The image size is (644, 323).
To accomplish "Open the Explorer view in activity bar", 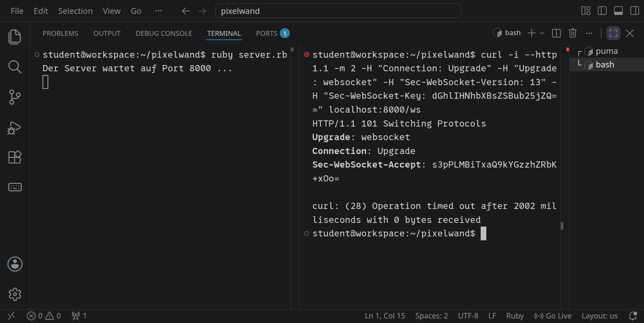I will [x=15, y=37].
